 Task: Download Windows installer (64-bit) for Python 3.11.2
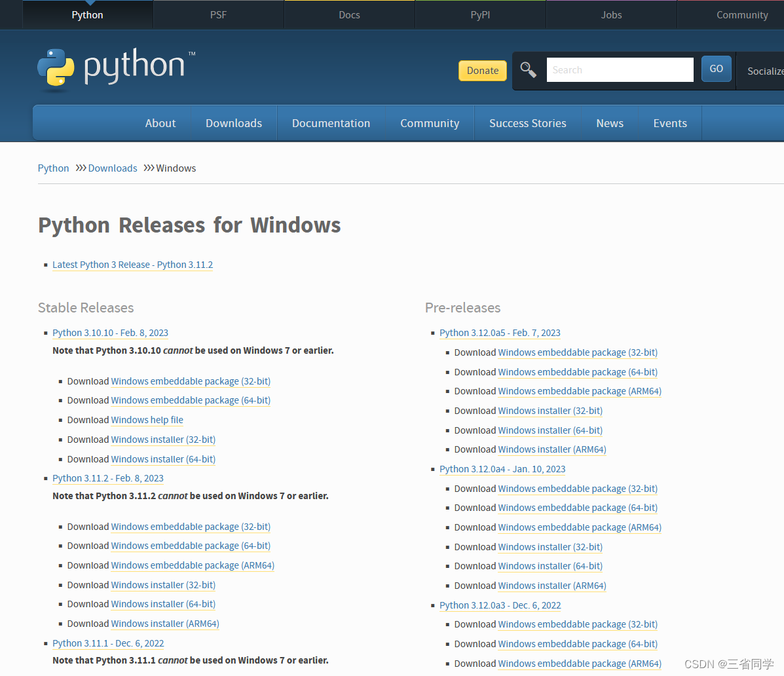click(x=162, y=604)
